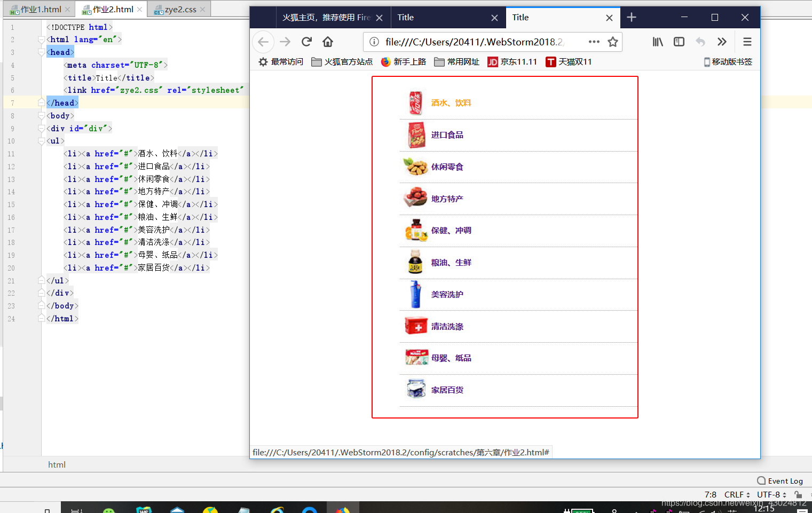
Task: Click fold marker at closing ul line 21
Action: [x=42, y=280]
